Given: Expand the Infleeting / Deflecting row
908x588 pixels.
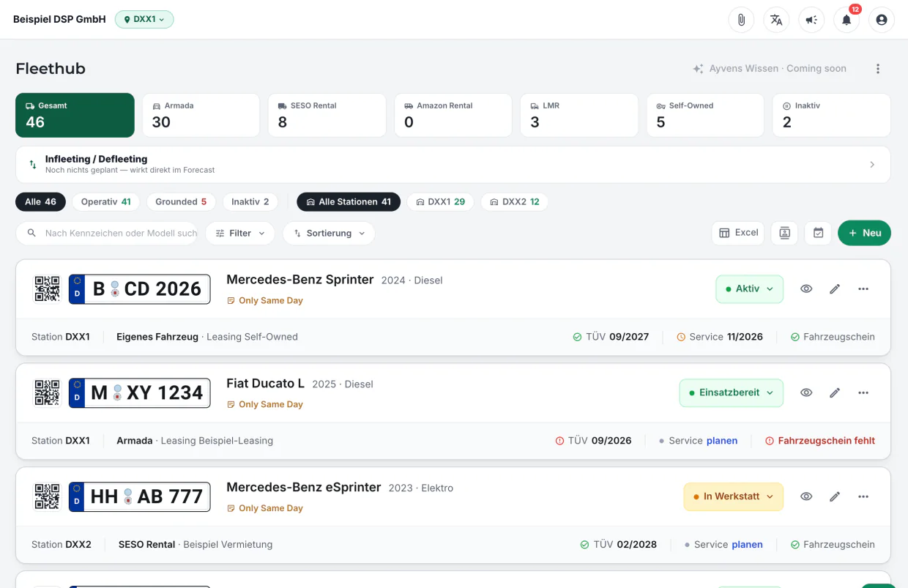Looking at the screenshot, I should (453, 165).
